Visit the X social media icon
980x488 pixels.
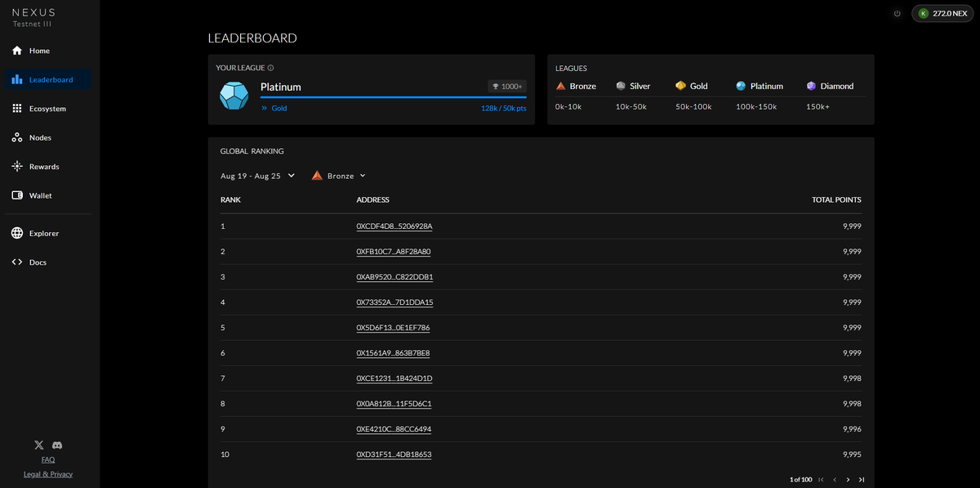coord(39,445)
